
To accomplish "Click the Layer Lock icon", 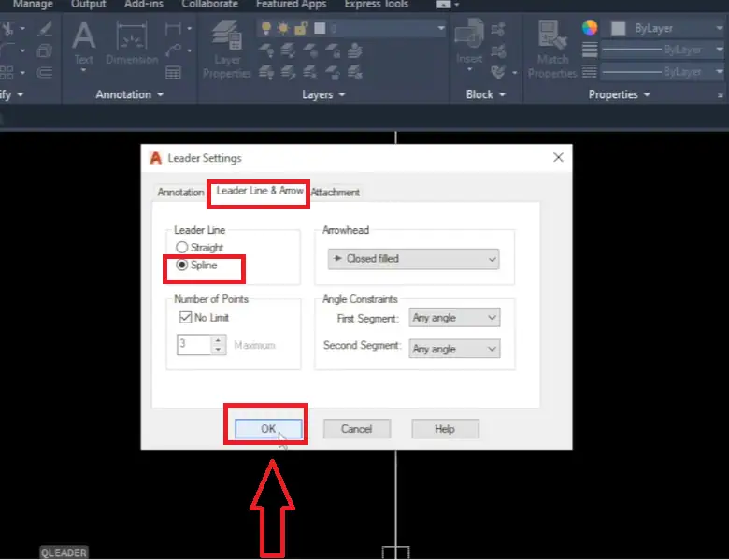I will [333, 50].
